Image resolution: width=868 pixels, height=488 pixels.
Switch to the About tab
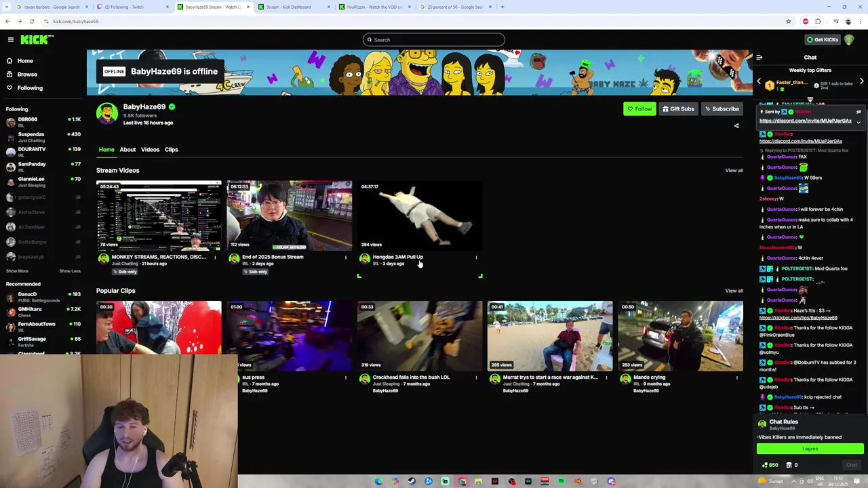tap(127, 150)
